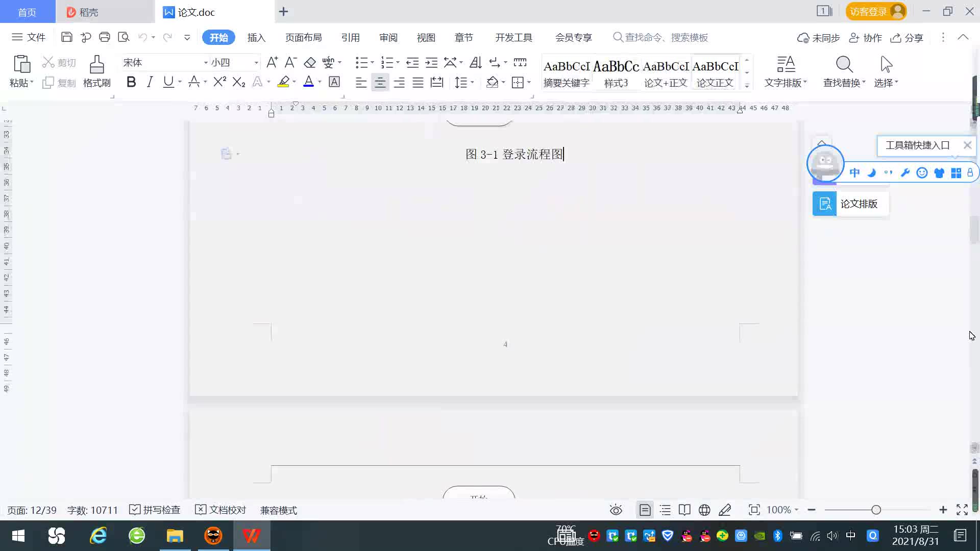
Task: Open font size dropdown 小四
Action: click(x=256, y=63)
